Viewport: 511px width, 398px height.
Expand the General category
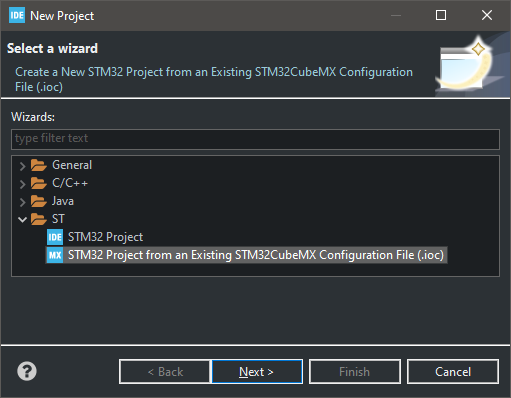tap(22, 166)
